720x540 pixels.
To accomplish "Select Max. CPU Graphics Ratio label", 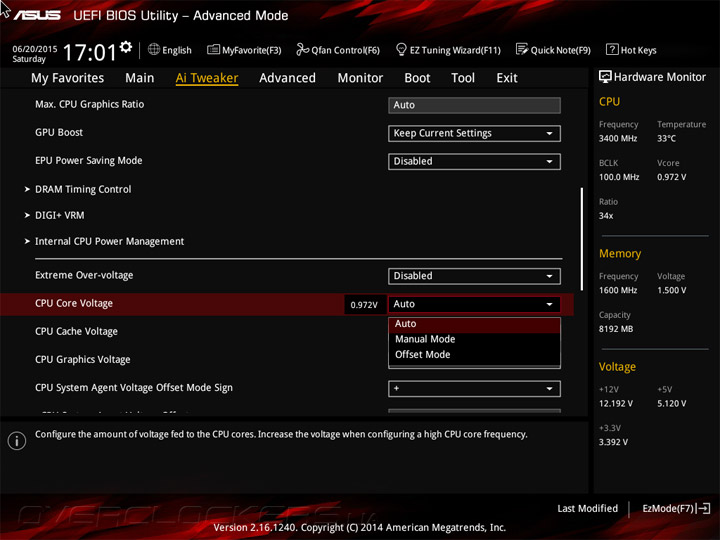I will point(90,105).
